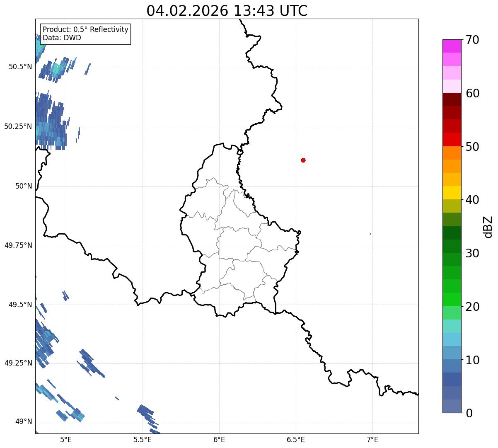Viewport: 498px width, 448px height.
Task: Select the 50.25°N latitude label
Action: (18, 126)
